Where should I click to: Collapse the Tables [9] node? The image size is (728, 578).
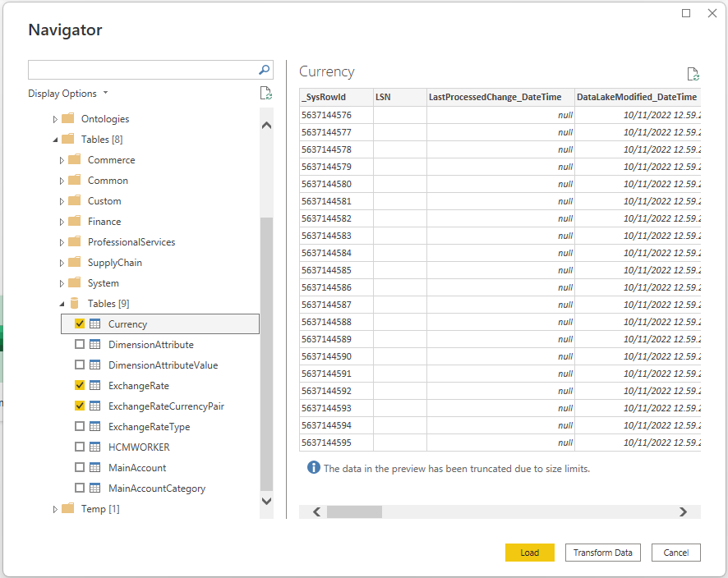click(61, 303)
